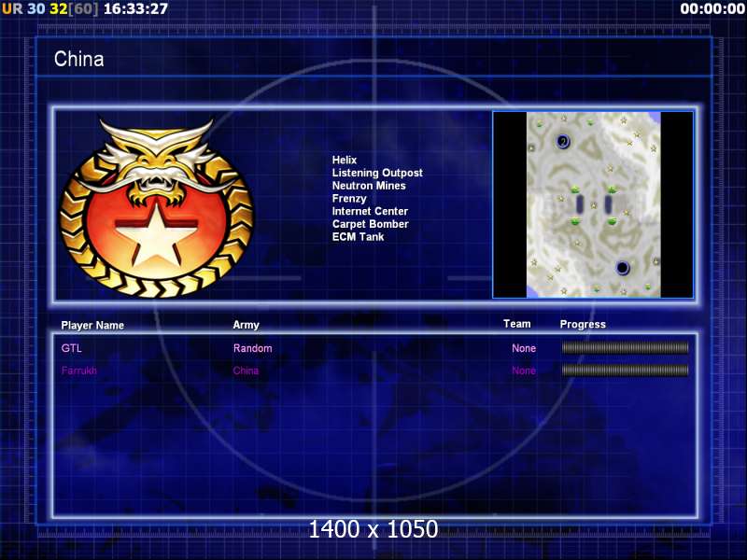Click Farrukh's army value China
747x560 pixels.
point(246,371)
